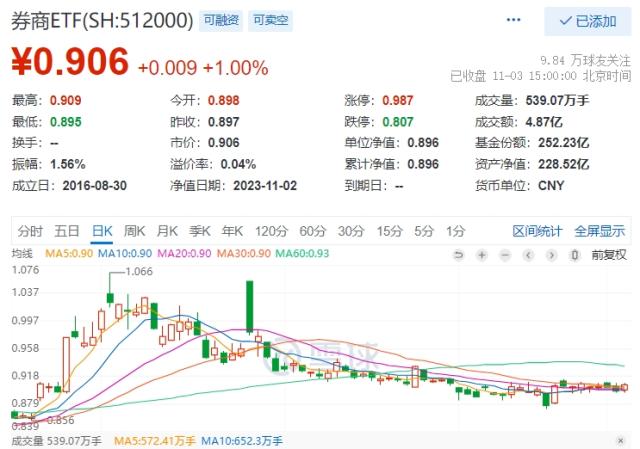Select the 日K chart tab
The width and height of the screenshot is (640, 449).
click(102, 231)
